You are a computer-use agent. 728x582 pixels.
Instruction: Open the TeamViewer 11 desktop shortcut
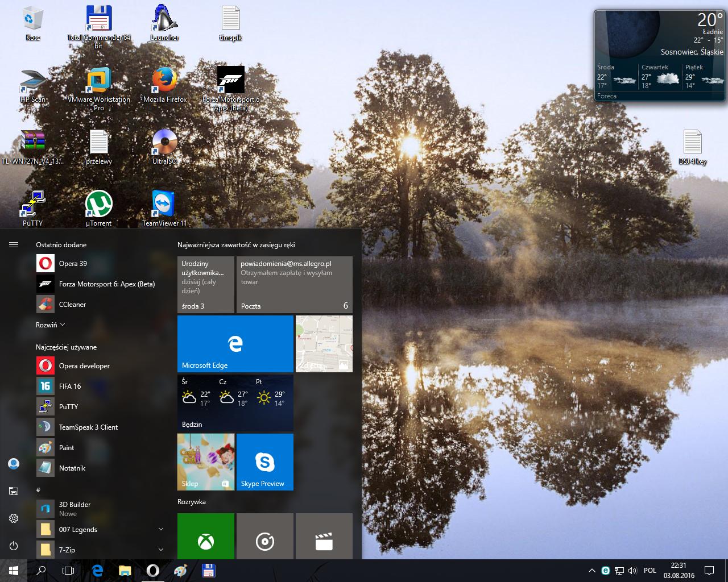tap(164, 205)
